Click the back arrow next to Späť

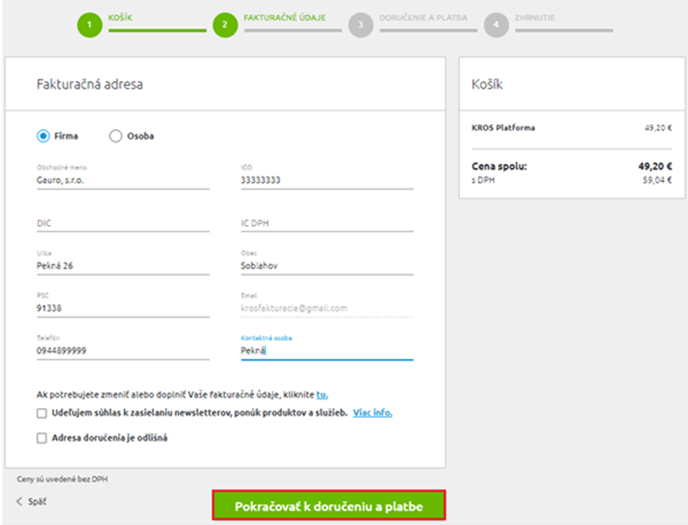tap(19, 501)
